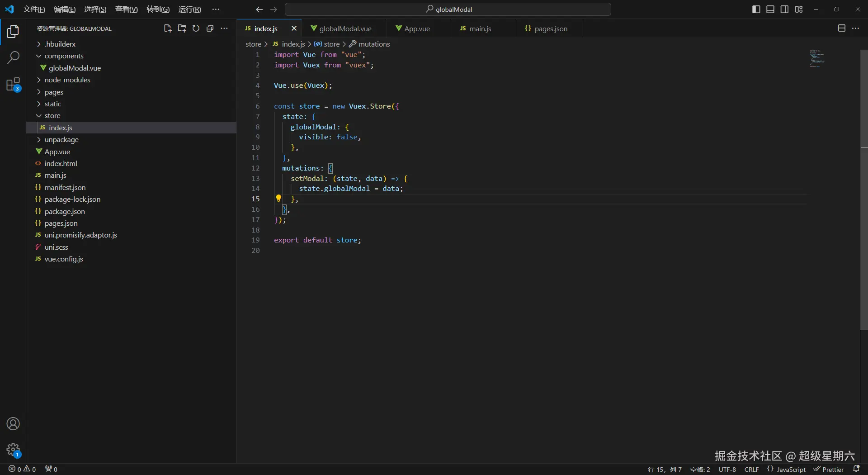This screenshot has width=868, height=475.
Task: Open the Accounts icon in activity bar
Action: [13, 424]
